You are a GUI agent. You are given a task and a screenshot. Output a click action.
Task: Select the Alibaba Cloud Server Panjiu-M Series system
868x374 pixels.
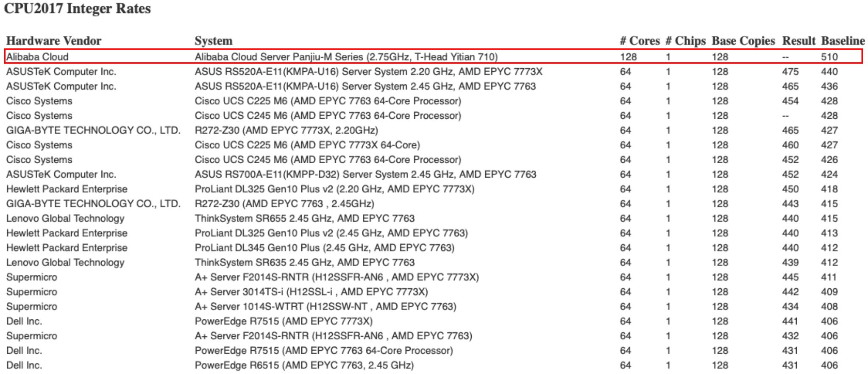click(x=346, y=57)
